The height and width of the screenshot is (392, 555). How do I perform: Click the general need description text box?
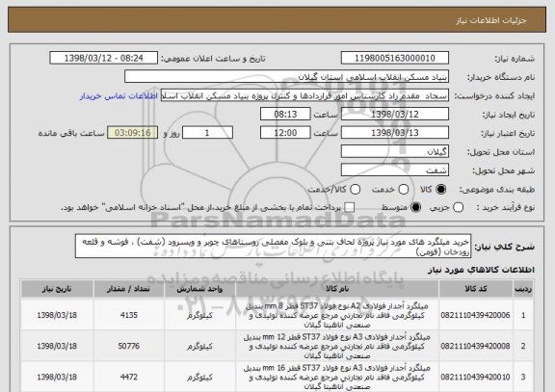click(x=273, y=247)
